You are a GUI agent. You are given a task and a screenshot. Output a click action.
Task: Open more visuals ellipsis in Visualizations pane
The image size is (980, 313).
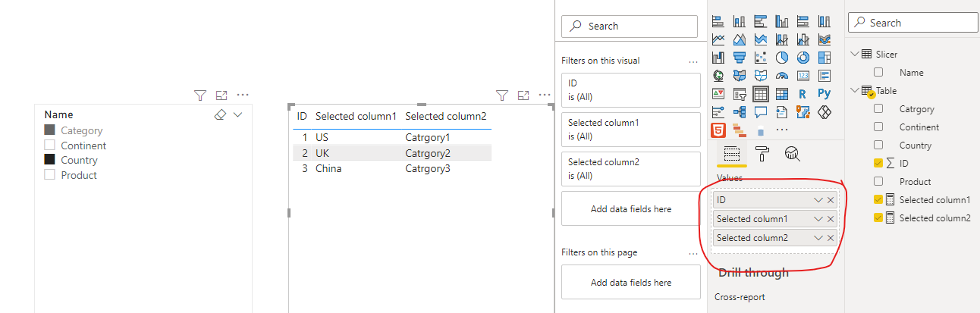[x=781, y=130]
